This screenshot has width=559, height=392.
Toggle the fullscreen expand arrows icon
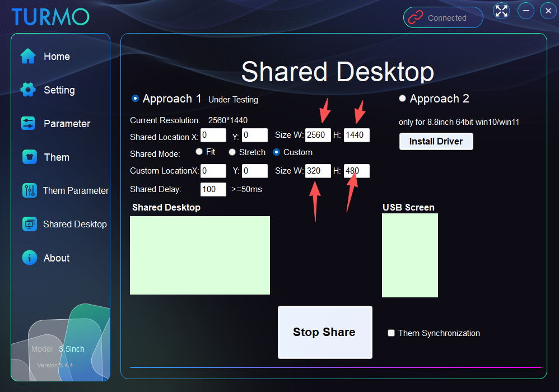pyautogui.click(x=501, y=11)
